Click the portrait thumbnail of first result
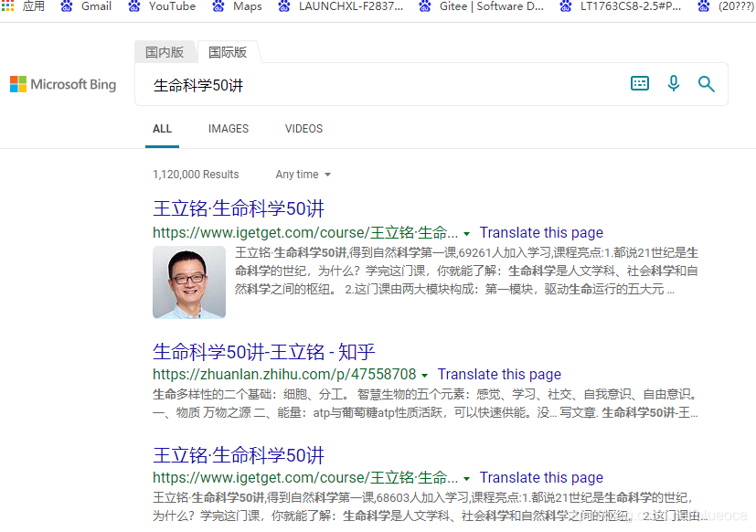The image size is (756, 532). 189,282
